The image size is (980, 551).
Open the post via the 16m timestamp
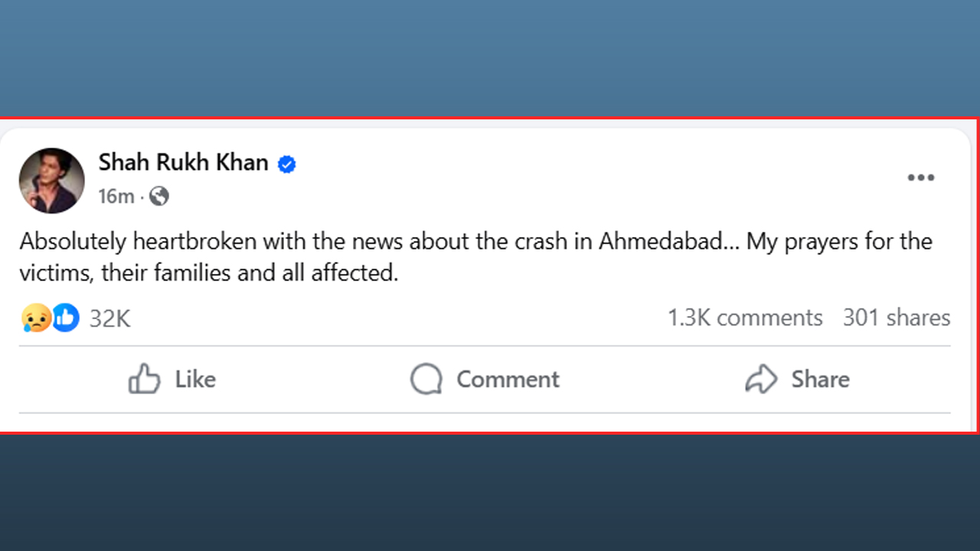116,197
